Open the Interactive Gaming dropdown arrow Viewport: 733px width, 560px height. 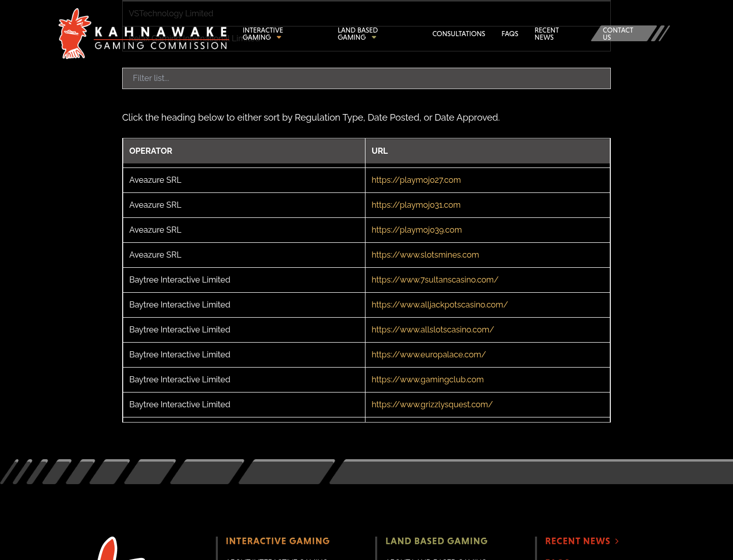coord(279,37)
